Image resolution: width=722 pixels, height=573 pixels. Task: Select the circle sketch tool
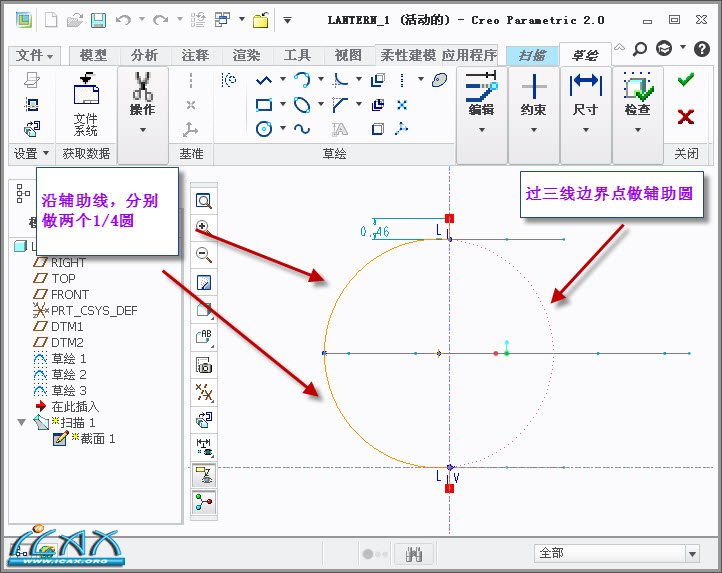point(264,128)
